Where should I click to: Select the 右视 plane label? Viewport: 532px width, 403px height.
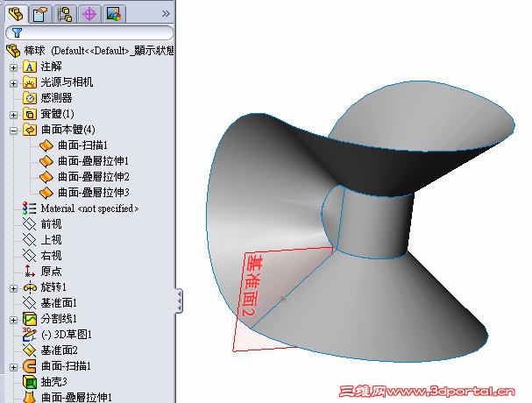(x=51, y=256)
